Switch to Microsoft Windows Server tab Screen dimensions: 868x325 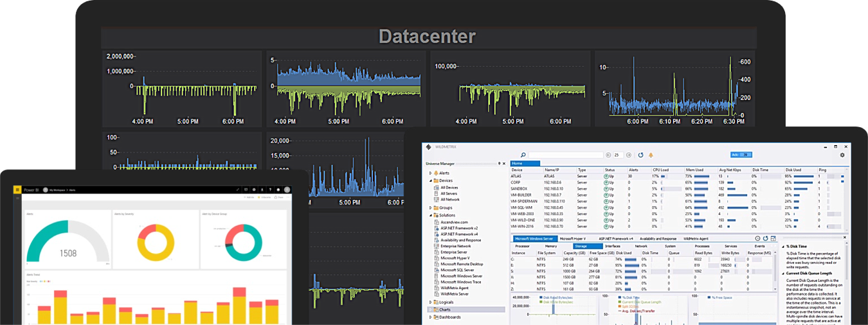535,239
